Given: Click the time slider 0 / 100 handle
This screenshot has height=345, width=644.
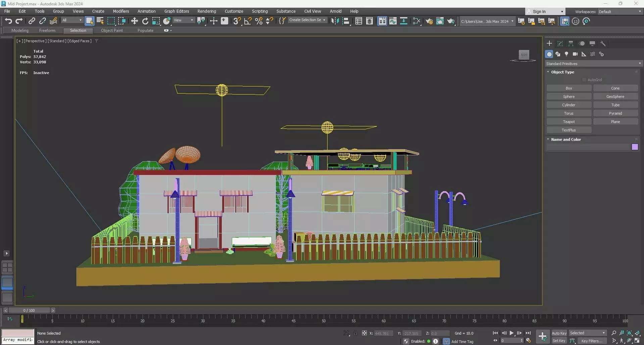Looking at the screenshot, I should 29,310.
